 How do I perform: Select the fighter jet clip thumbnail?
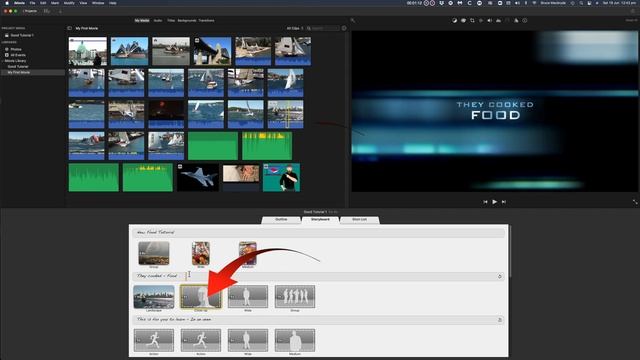198,178
